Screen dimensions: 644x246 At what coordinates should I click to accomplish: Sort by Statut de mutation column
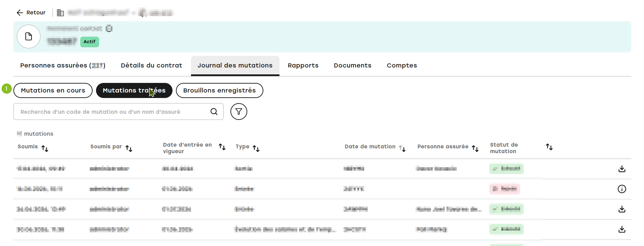point(549,147)
